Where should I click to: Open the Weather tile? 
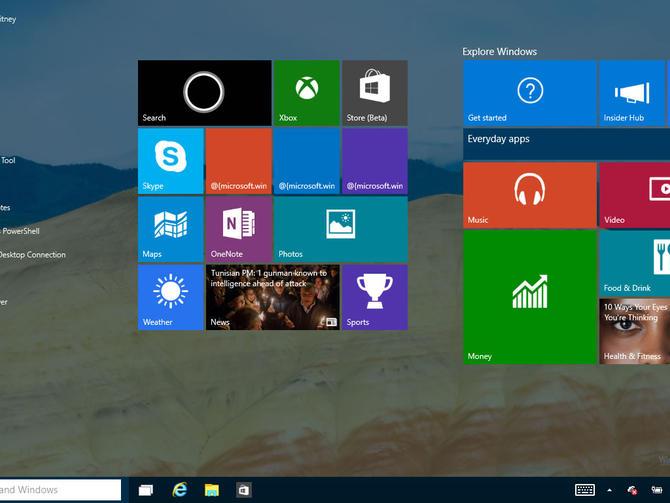click(170, 297)
